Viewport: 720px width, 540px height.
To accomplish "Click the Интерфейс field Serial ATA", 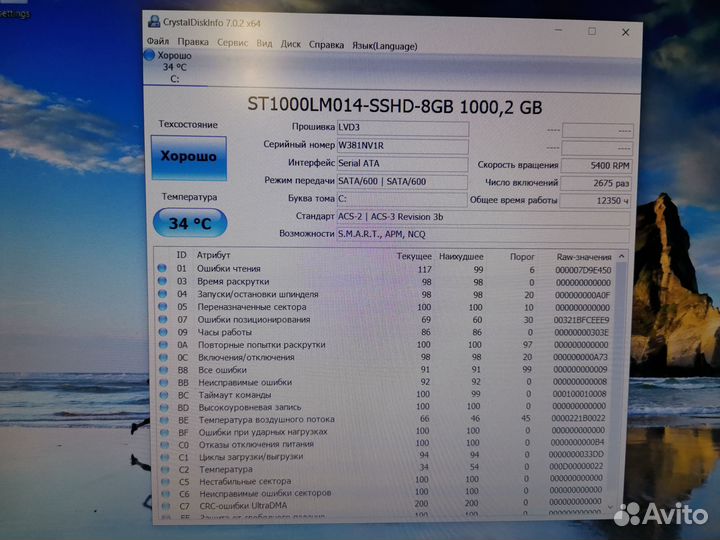I will pos(402,163).
